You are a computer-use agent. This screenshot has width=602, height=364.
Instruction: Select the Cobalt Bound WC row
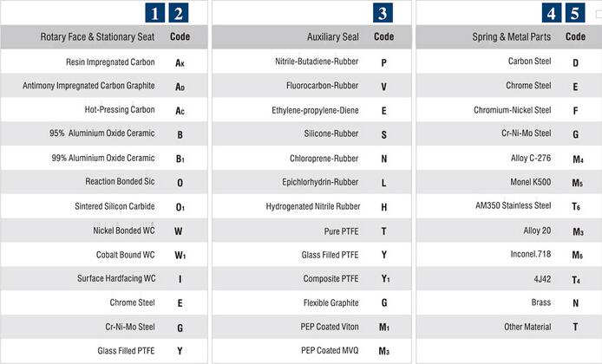125,255
